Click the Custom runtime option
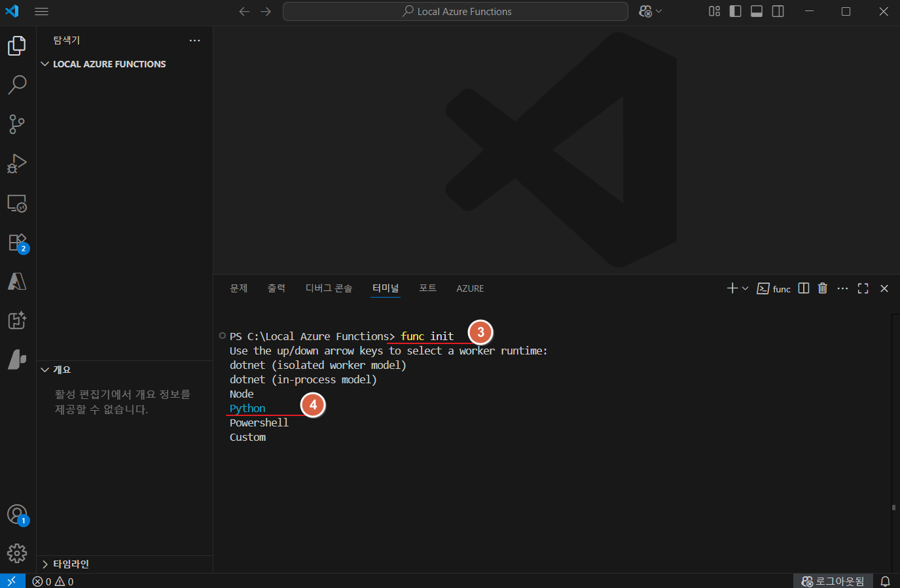This screenshot has height=588, width=900. 247,437
